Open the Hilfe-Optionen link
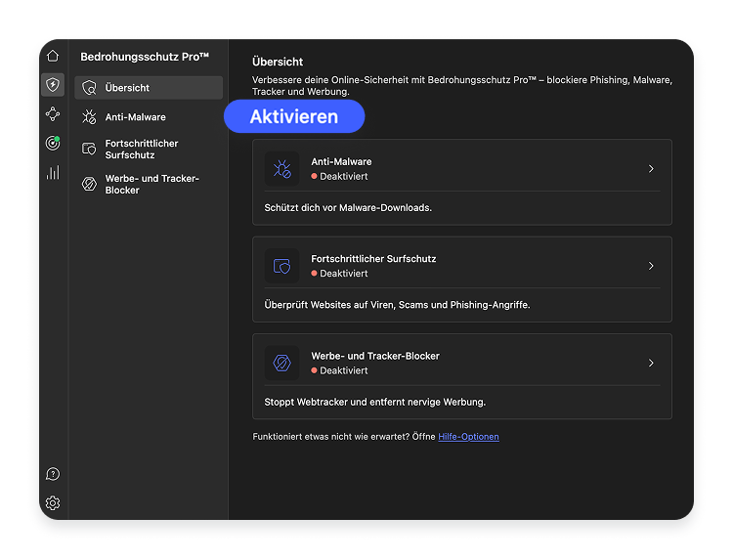The width and height of the screenshot is (733, 560). pos(468,437)
